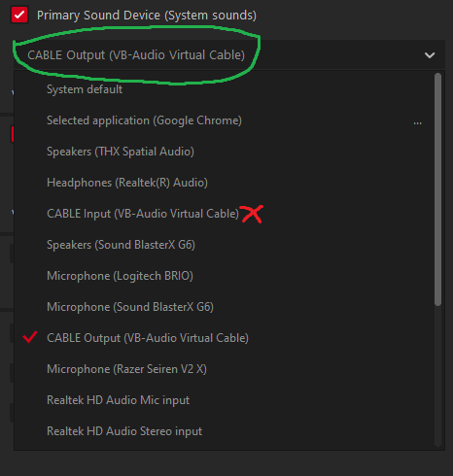453x476 pixels.
Task: Select Speakers (THX Spatial Audio)
Action: coord(224,152)
